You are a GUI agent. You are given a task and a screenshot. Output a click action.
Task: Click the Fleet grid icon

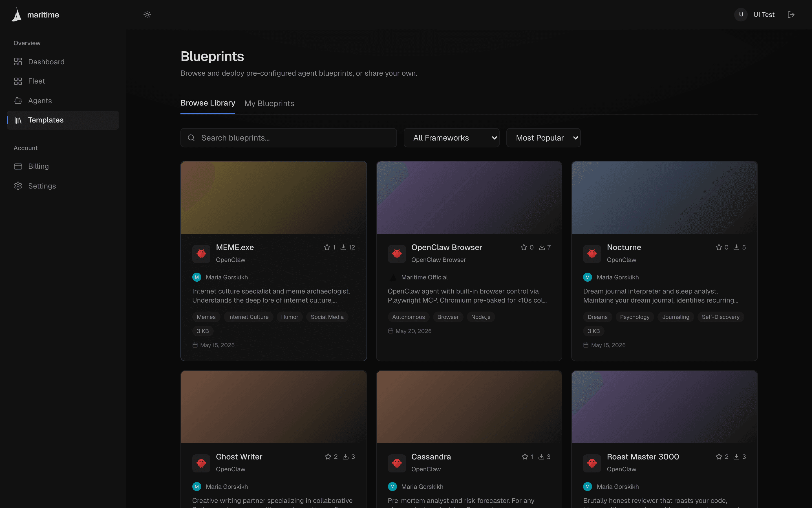click(18, 81)
